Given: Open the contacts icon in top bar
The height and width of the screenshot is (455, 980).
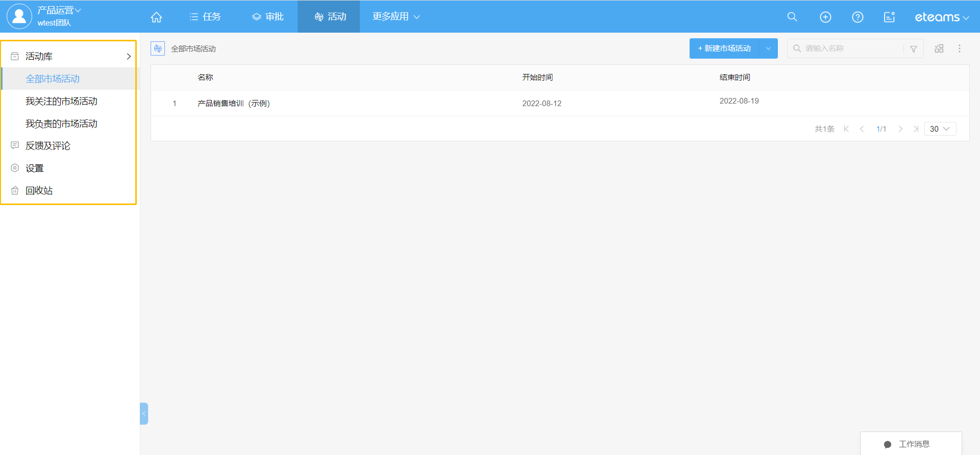Looking at the screenshot, I should point(889,17).
